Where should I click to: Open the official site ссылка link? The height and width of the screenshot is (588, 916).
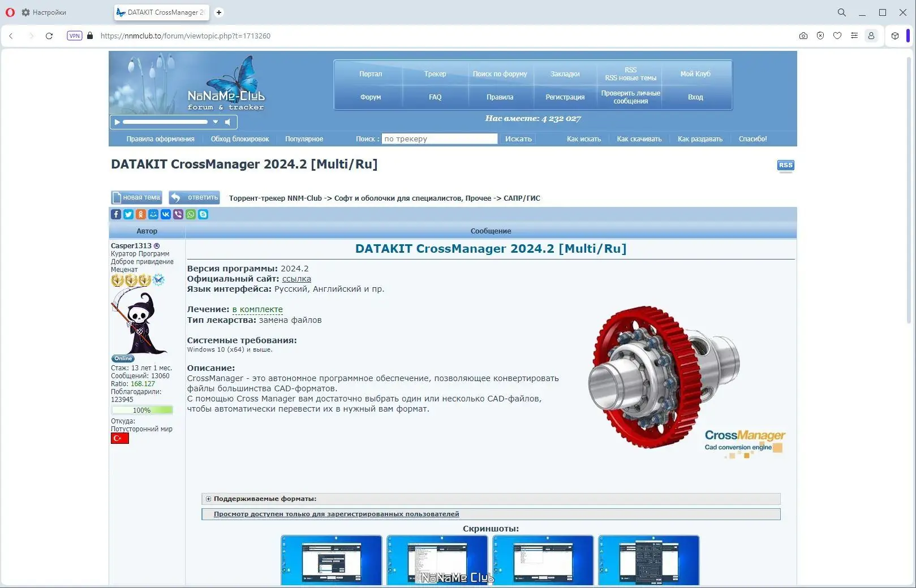(296, 278)
